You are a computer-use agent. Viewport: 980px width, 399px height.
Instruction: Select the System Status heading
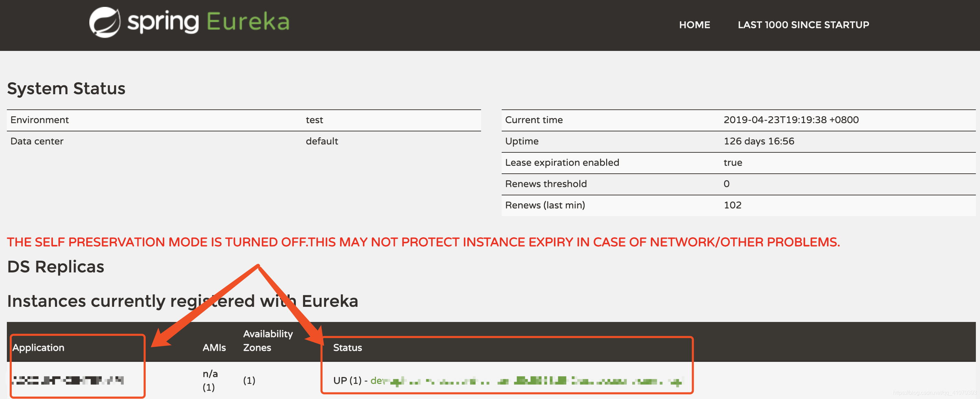click(x=66, y=88)
